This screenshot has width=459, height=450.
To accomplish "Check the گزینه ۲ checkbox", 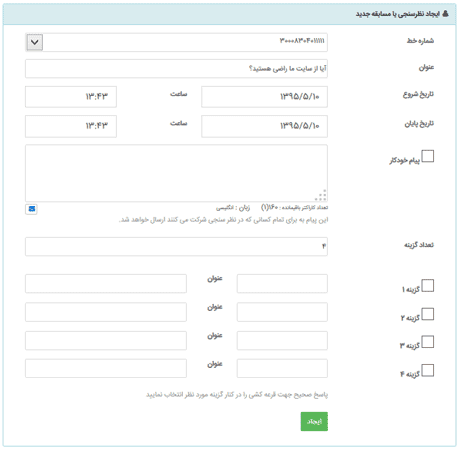I will click(428, 314).
